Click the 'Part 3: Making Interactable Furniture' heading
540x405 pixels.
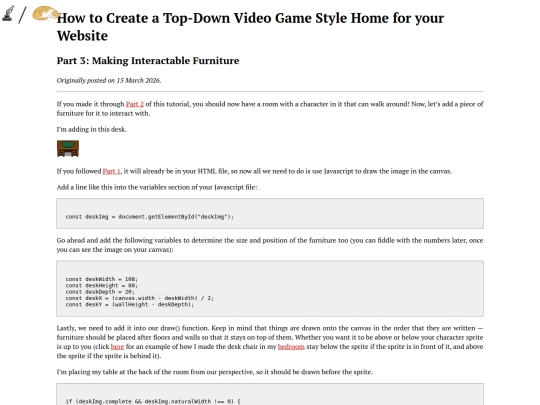pos(148,61)
